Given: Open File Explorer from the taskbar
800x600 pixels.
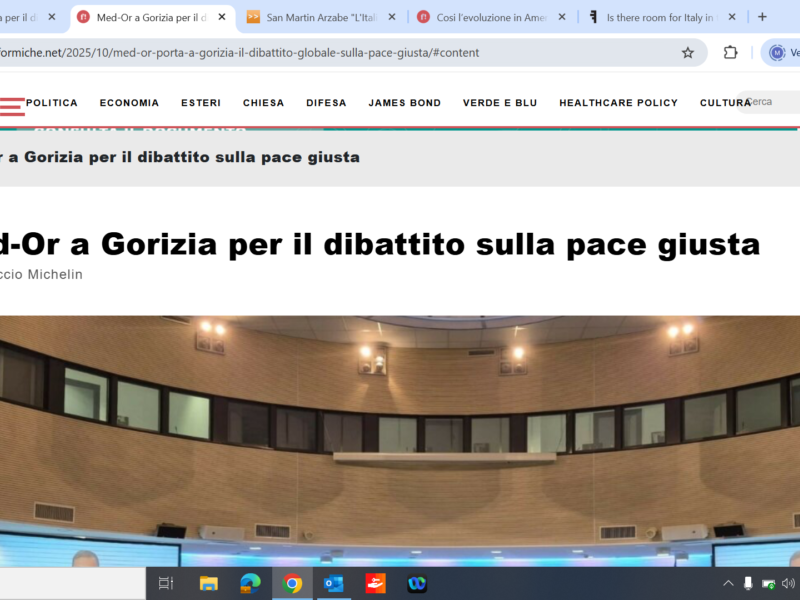Looking at the screenshot, I should pyautogui.click(x=208, y=583).
